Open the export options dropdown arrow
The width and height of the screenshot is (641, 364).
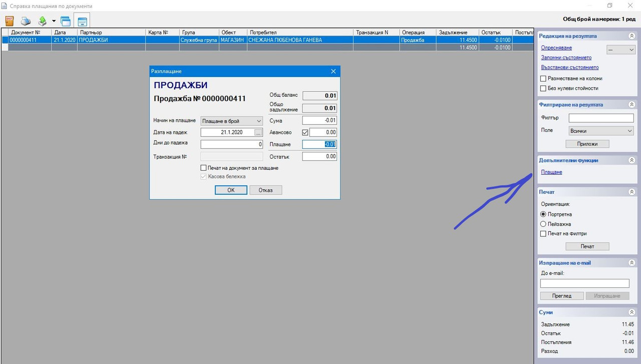(53, 22)
